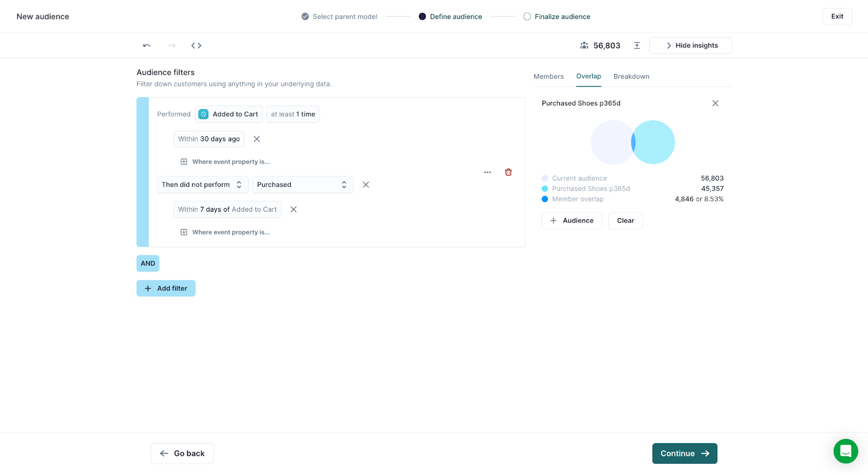Remove the Purchased Shoes p365d comparison
The width and height of the screenshot is (868, 474).
click(x=715, y=103)
